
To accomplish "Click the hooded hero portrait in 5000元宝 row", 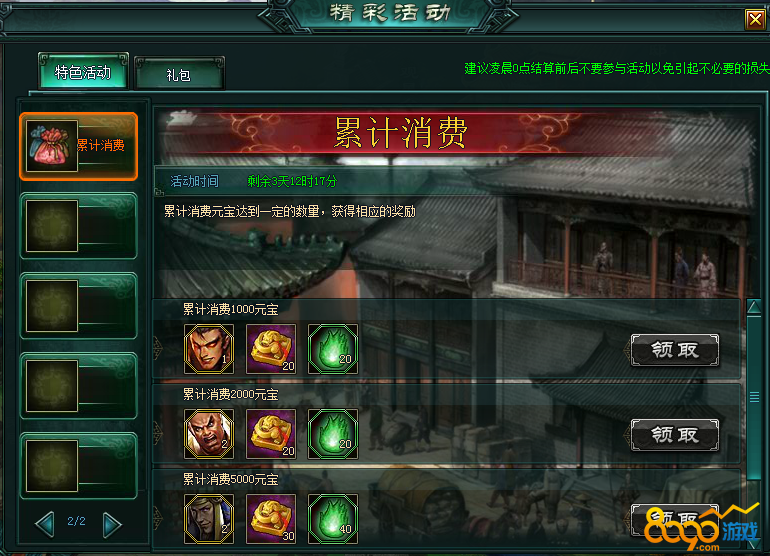I will pyautogui.click(x=209, y=519).
